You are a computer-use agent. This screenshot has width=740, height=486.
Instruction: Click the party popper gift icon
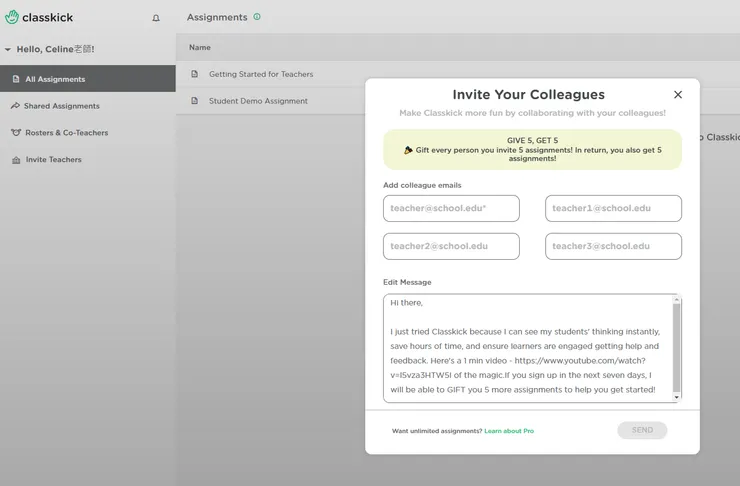coord(408,150)
